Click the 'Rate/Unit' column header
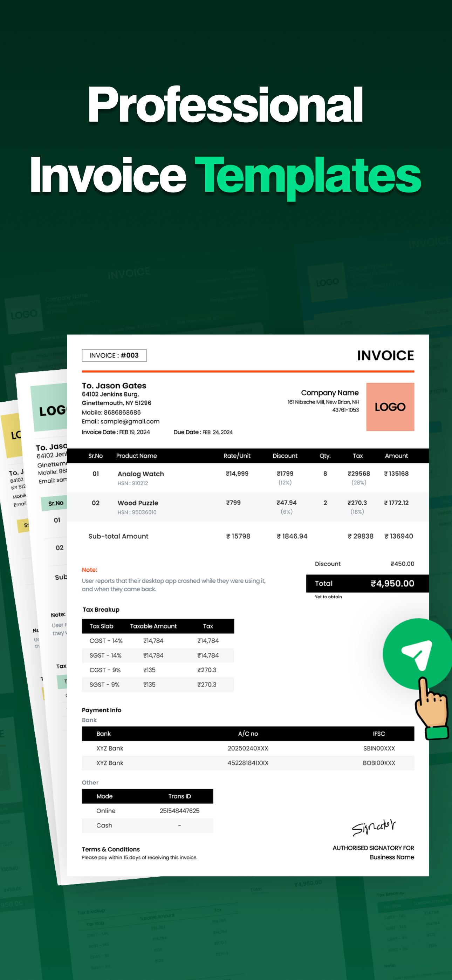 (237, 456)
